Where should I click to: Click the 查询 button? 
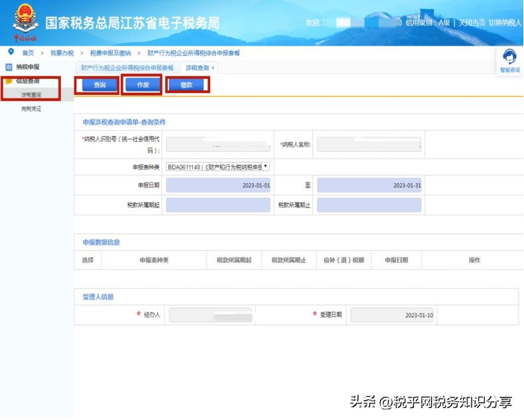click(99, 85)
